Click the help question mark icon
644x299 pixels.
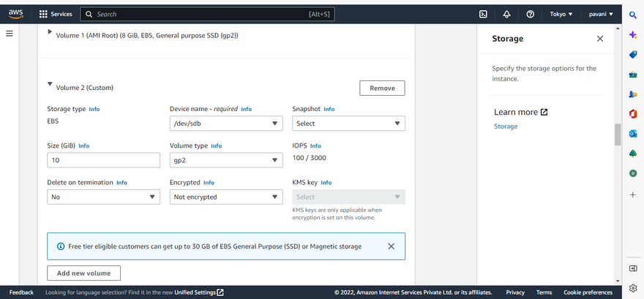pyautogui.click(x=530, y=14)
